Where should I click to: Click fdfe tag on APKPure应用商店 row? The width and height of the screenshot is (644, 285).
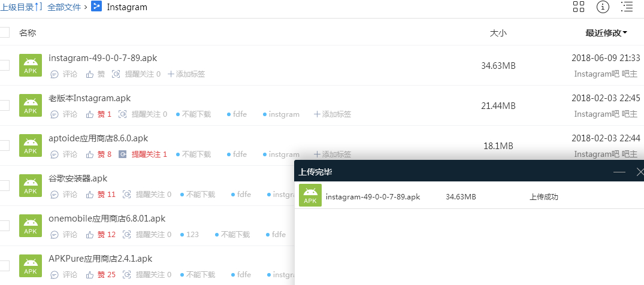(x=241, y=275)
